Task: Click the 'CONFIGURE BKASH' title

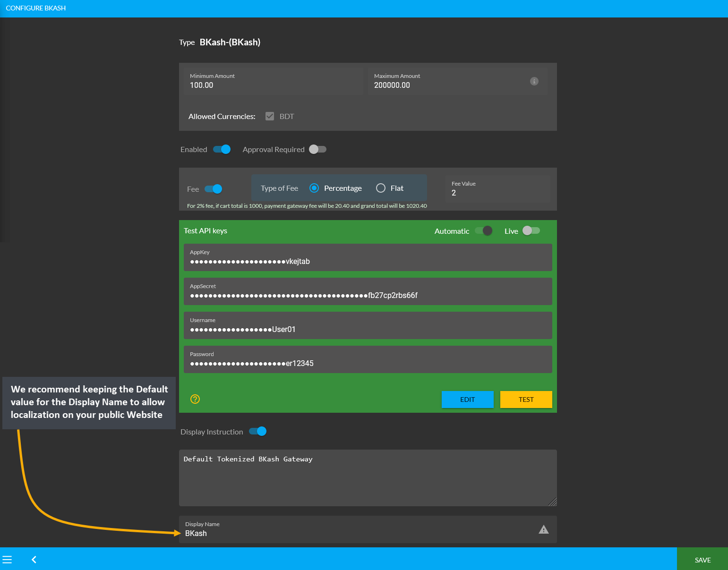Action: point(36,8)
